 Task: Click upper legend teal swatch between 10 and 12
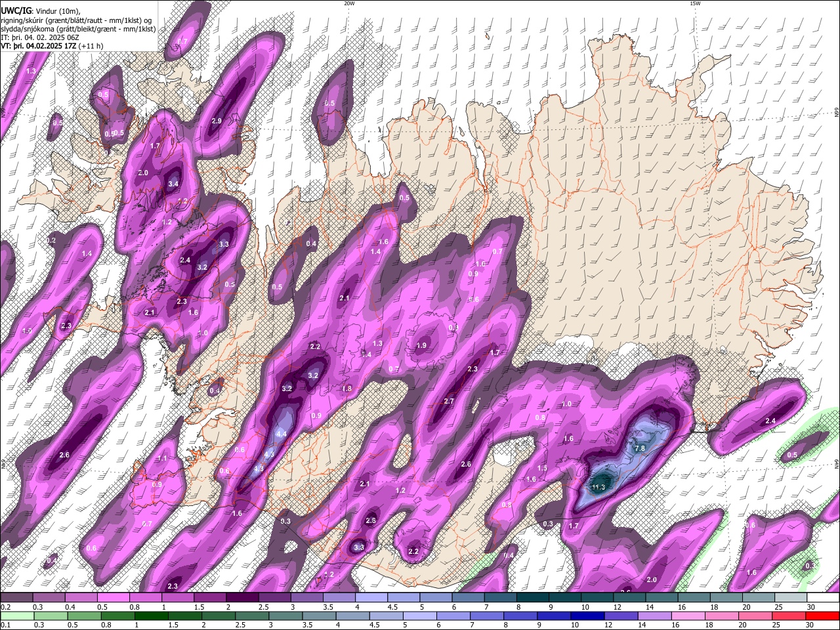coord(597,598)
